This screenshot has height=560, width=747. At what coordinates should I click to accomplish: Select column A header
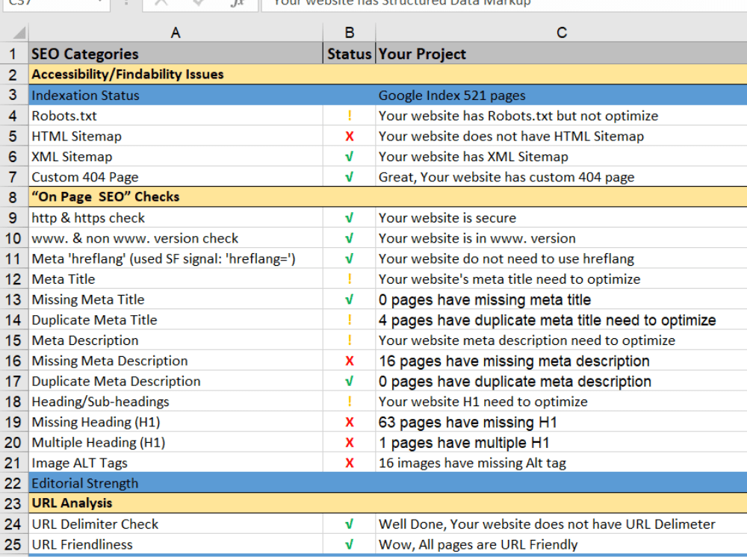(x=176, y=32)
